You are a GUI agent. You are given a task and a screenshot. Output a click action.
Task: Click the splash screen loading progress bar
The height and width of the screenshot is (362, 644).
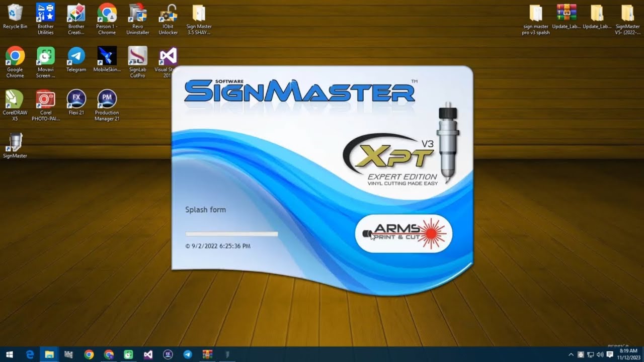[231, 234]
